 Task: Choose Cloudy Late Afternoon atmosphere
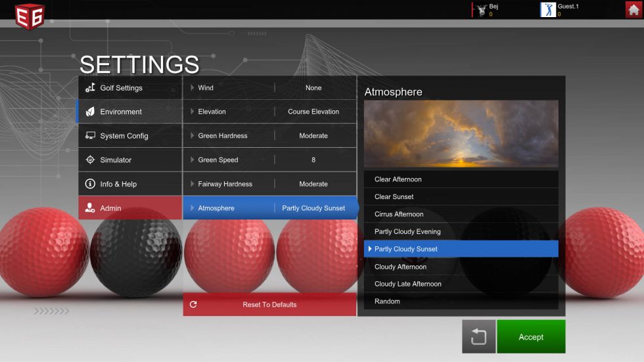(x=461, y=284)
